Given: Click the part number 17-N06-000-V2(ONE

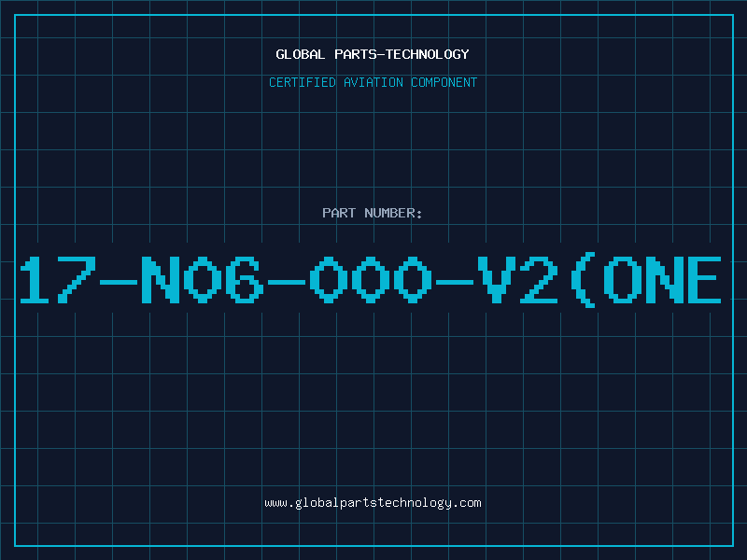Looking at the screenshot, I should pos(370,280).
